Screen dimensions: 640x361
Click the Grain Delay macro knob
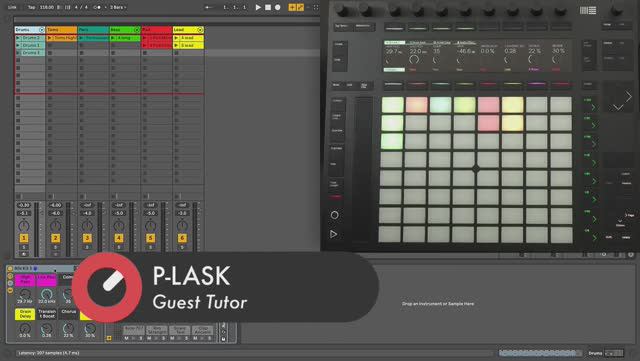coord(25,328)
